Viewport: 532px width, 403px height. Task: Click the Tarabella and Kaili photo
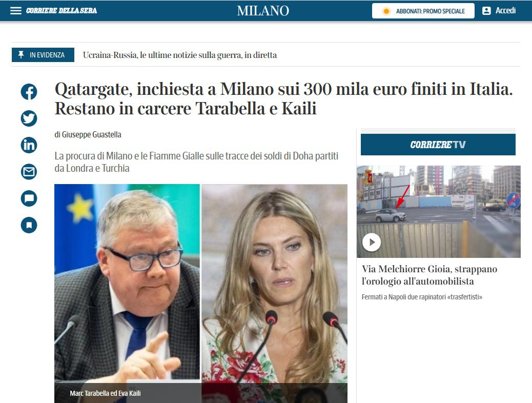coord(201,293)
